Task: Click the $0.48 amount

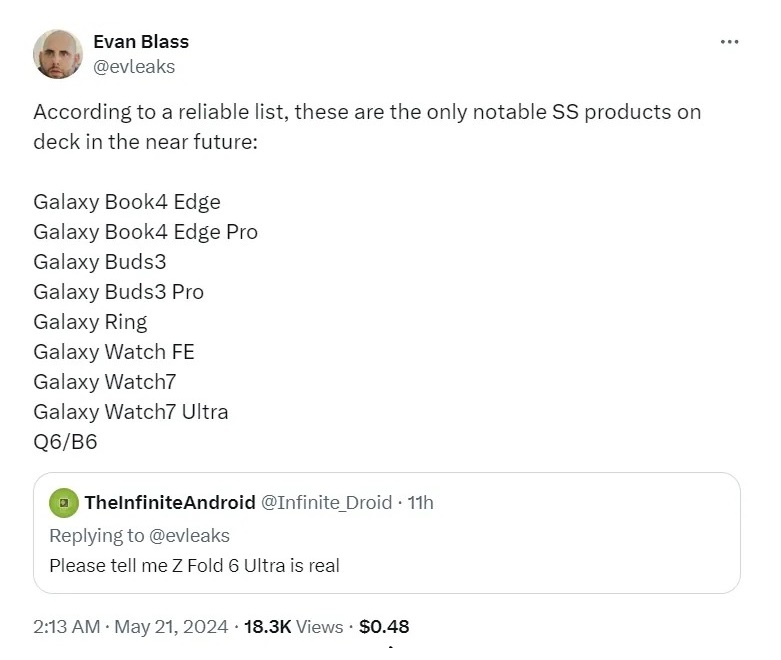Action: pyautogui.click(x=384, y=627)
